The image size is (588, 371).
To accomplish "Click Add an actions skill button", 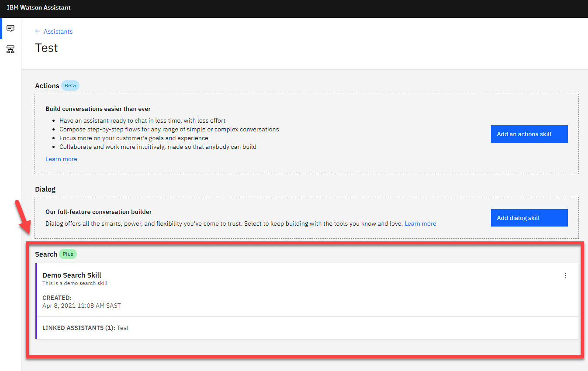I will point(529,134).
